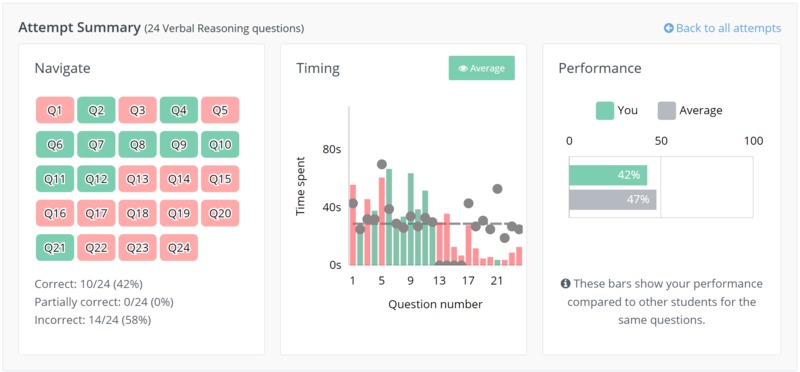Click the grey 47% average bar

(613, 200)
